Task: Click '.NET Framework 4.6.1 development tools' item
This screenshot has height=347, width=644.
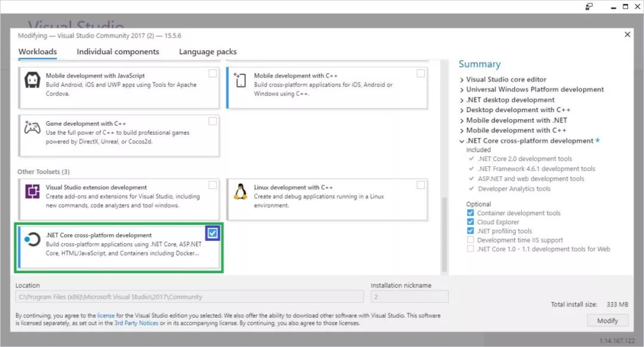Action: tap(537, 169)
